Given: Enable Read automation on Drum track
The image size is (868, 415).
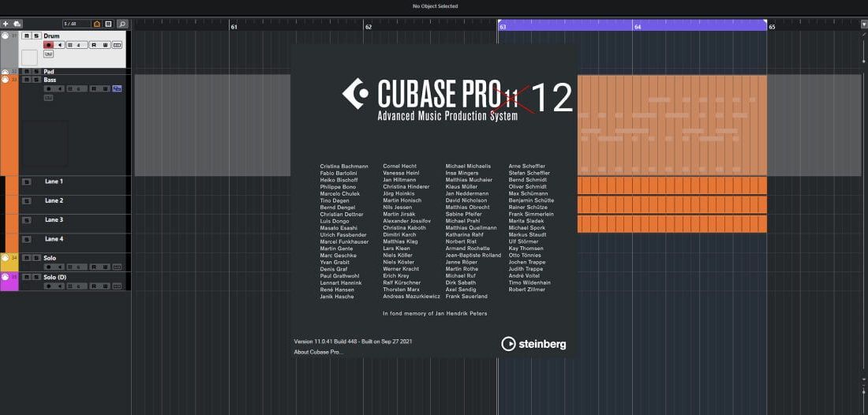Looking at the screenshot, I should point(94,45).
